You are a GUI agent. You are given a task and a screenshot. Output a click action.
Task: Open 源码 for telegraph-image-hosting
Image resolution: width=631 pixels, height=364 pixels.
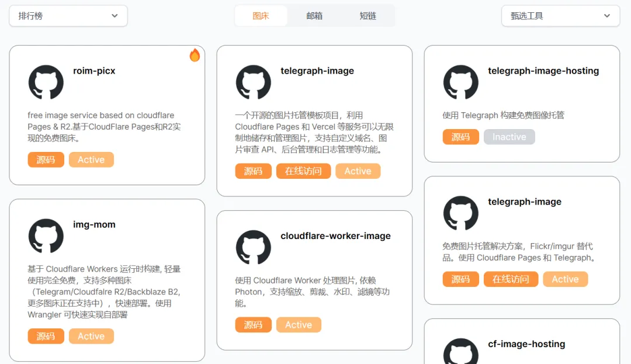(x=461, y=137)
